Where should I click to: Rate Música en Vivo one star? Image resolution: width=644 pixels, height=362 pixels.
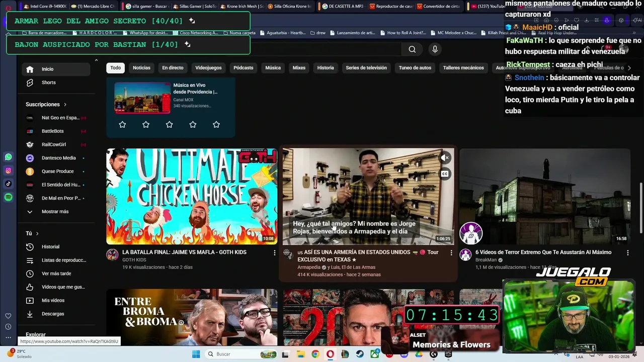click(122, 124)
